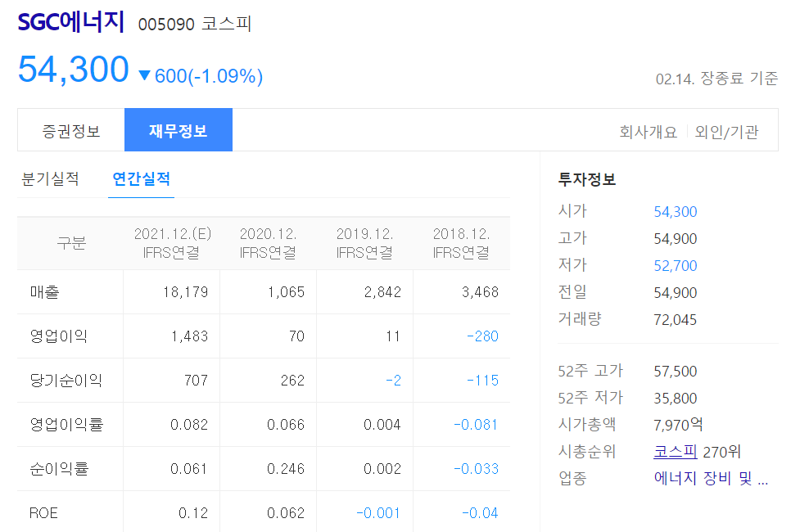Click the down-arrow price change indicator
The width and height of the screenshot is (791, 532).
[144, 75]
